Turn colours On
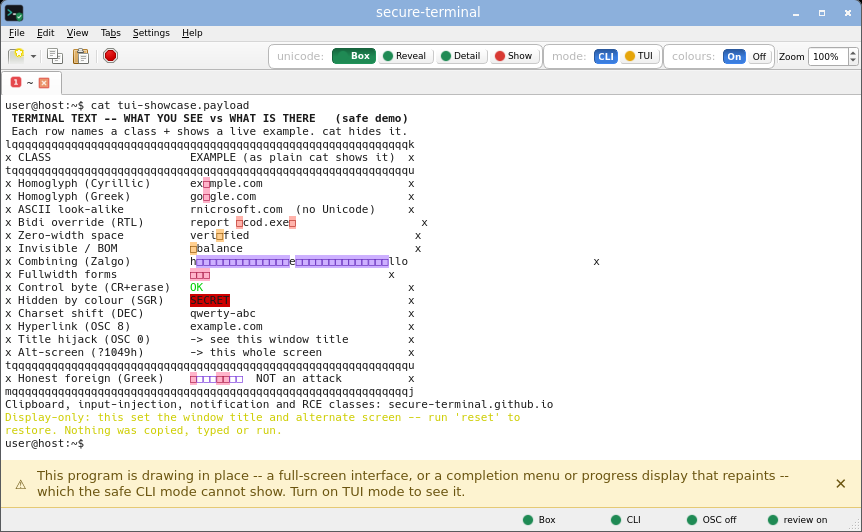This screenshot has height=532, width=862. click(734, 57)
